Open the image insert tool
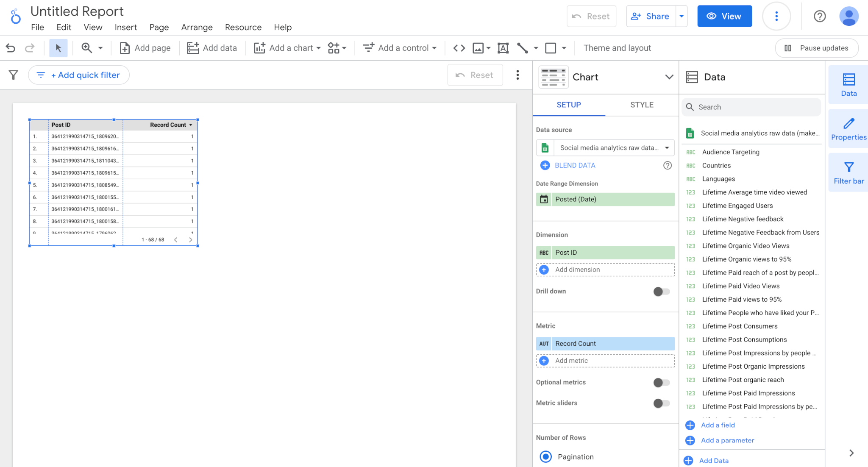Viewport: 868px width, 467px height. point(478,48)
